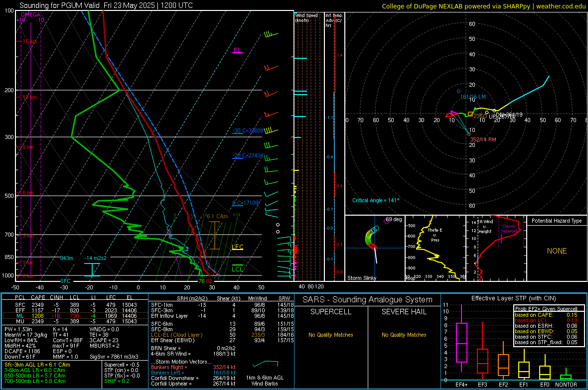Click the 'Corfidi Downshear = 264/19 kt' line

(x=193, y=378)
